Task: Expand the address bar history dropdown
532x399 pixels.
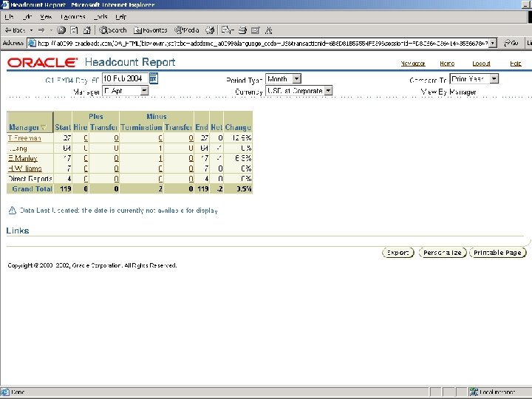Action: pyautogui.click(x=493, y=43)
